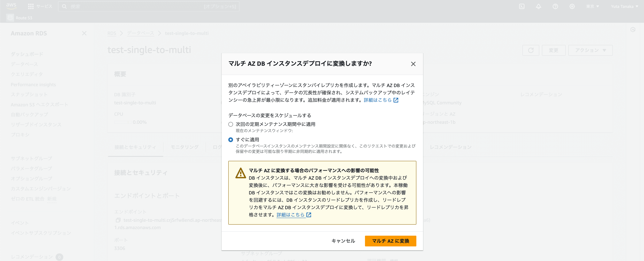Viewport: 644px width, 261px height.
Task: Click the external link icon in warning box
Action: pos(309,215)
